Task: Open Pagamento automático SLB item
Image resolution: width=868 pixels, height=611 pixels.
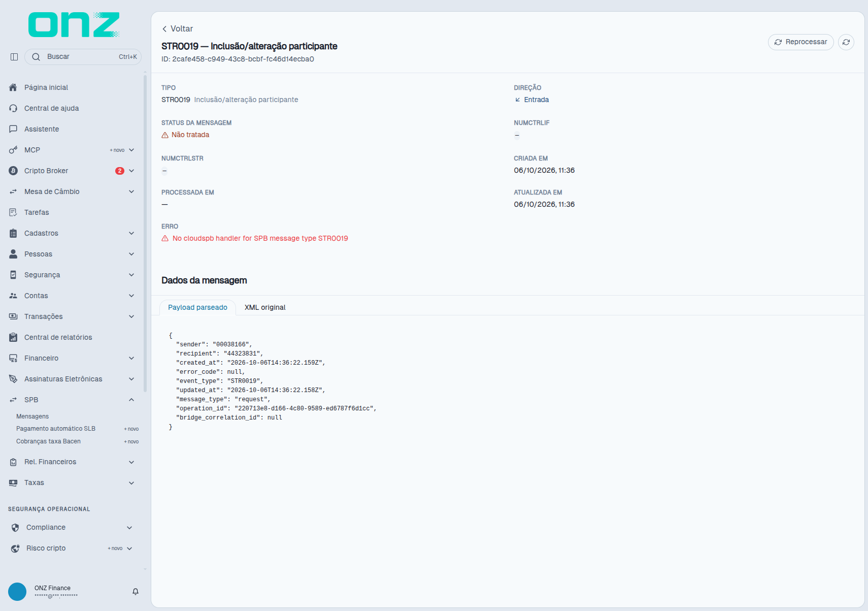Action: [56, 429]
